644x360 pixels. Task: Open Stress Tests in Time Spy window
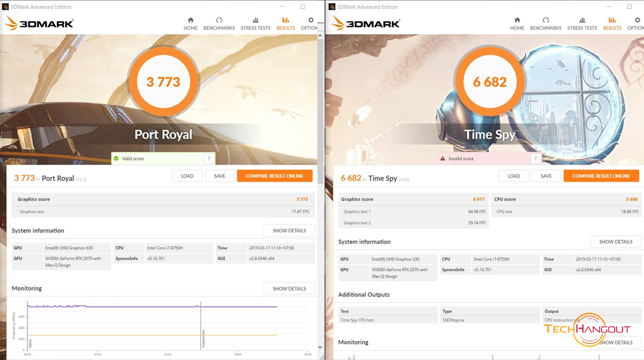click(x=582, y=23)
